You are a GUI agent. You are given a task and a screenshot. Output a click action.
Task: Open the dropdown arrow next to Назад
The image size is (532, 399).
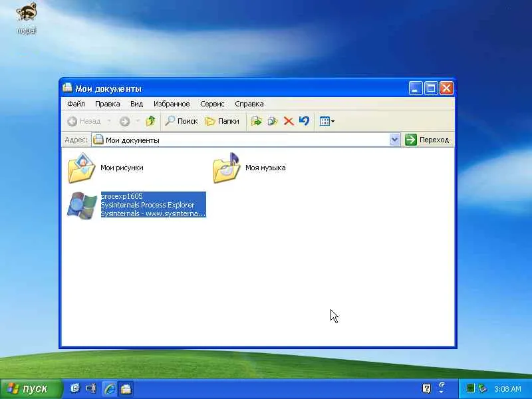[109, 121]
